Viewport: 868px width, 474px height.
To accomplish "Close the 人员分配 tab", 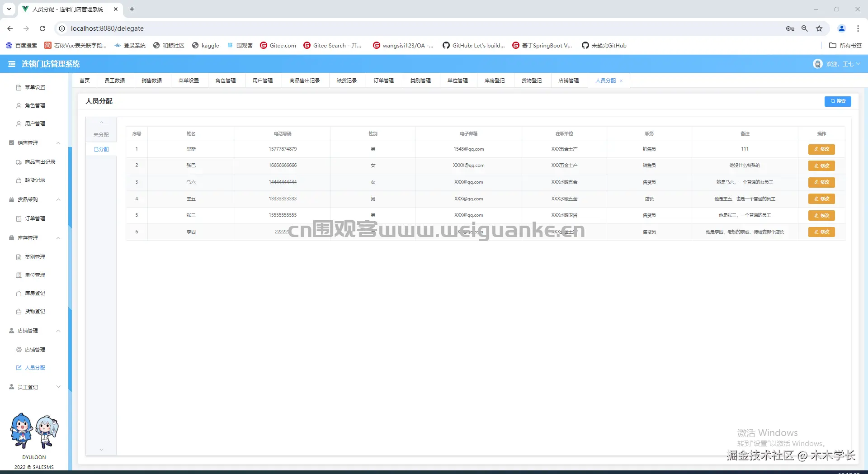I will point(621,81).
